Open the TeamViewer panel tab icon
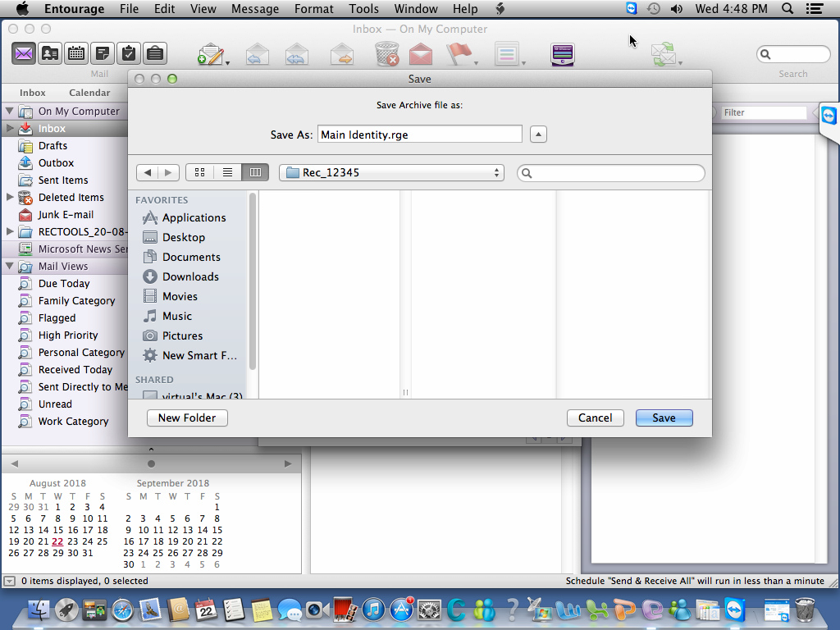 pyautogui.click(x=829, y=116)
